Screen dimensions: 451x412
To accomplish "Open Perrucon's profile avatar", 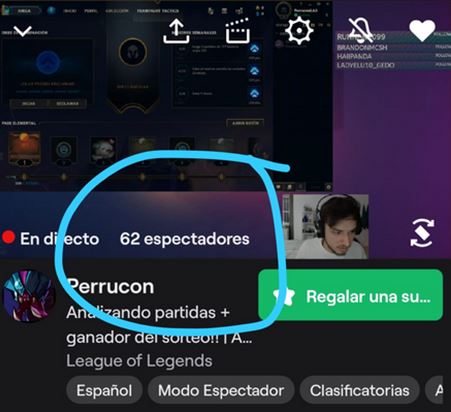I will click(x=29, y=296).
